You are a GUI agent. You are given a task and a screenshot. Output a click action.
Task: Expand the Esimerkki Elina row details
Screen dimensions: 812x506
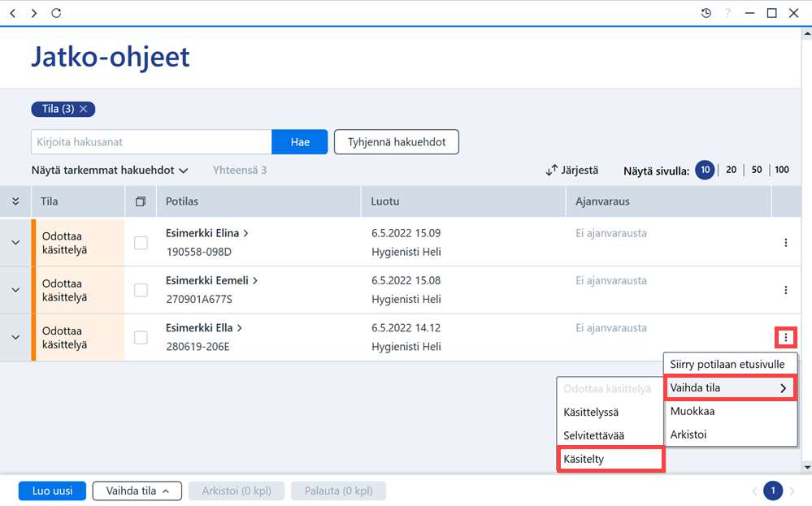[x=15, y=243]
